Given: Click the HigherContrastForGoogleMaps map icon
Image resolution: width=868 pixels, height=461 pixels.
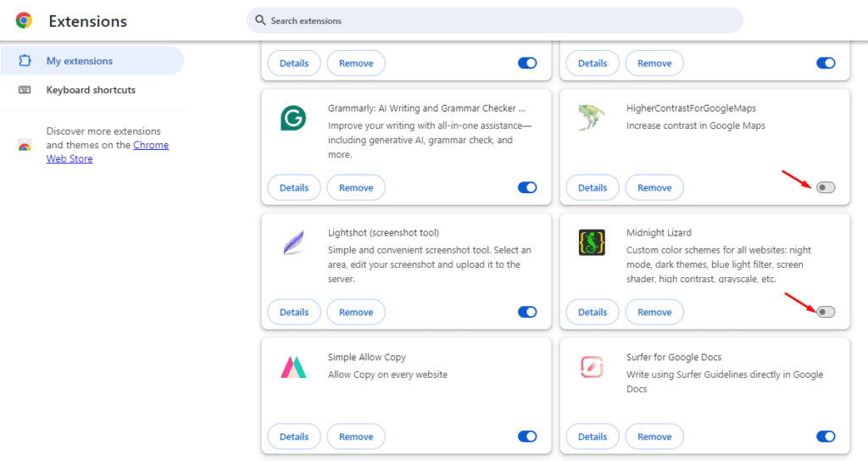Looking at the screenshot, I should tap(591, 118).
